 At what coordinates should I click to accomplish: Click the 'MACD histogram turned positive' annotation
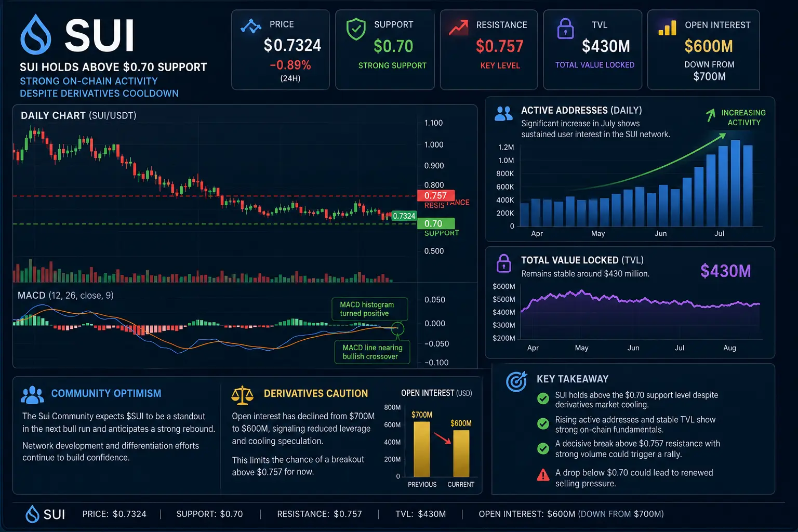pyautogui.click(x=370, y=309)
